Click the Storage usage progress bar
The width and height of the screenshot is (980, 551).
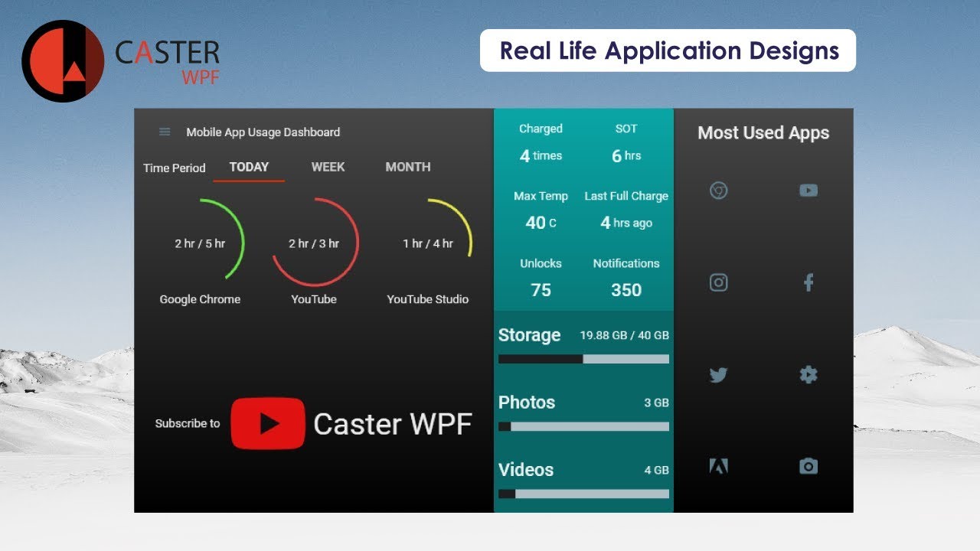pos(583,359)
